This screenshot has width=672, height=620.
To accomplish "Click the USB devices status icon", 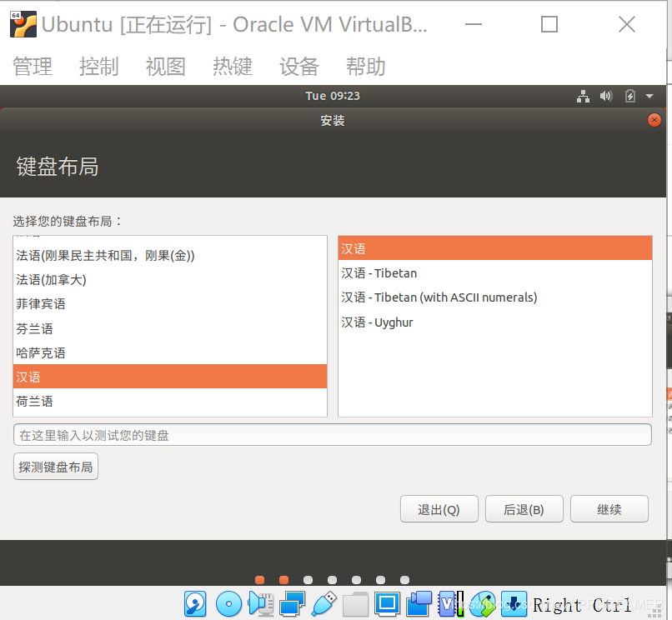I will [324, 604].
